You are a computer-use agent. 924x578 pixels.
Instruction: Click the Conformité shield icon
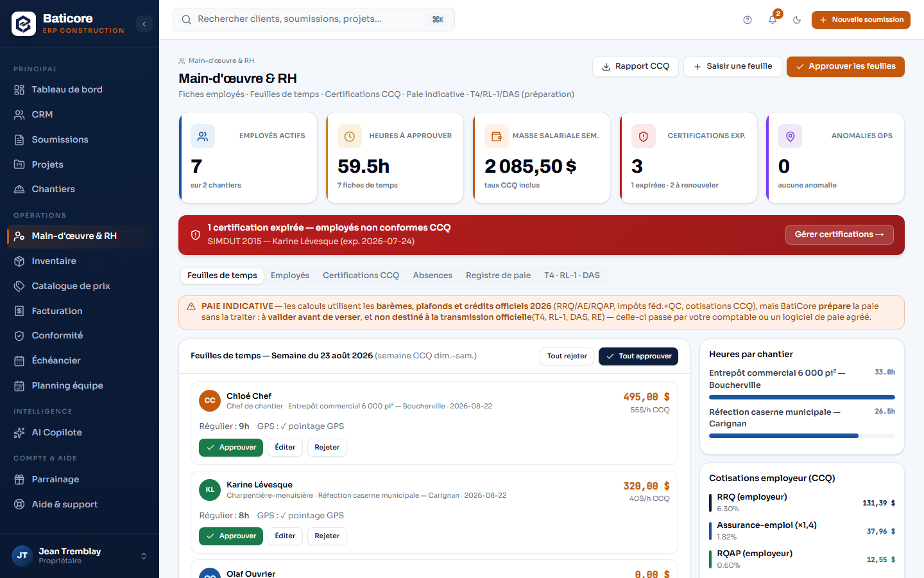pos(19,335)
